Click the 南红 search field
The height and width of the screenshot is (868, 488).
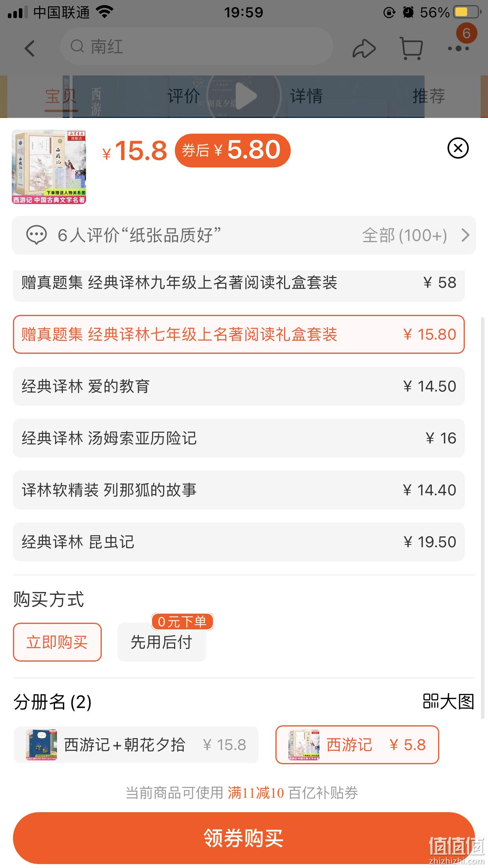tap(196, 47)
